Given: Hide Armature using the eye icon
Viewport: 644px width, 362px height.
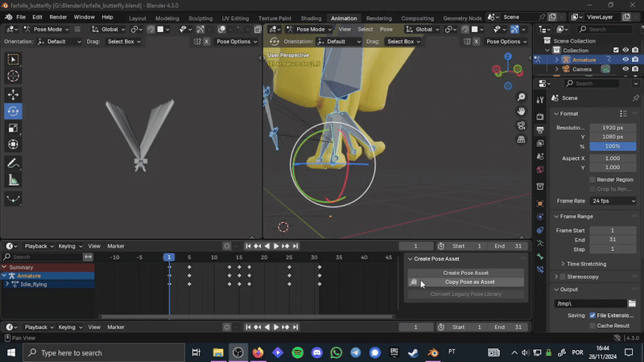Looking at the screenshot, I should click(x=625, y=60).
